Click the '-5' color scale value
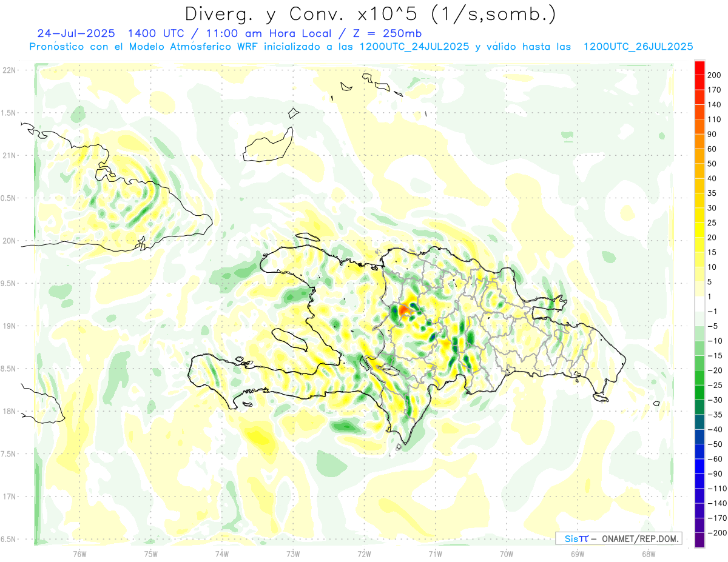Screen dimensions: 728x562 point(712,326)
